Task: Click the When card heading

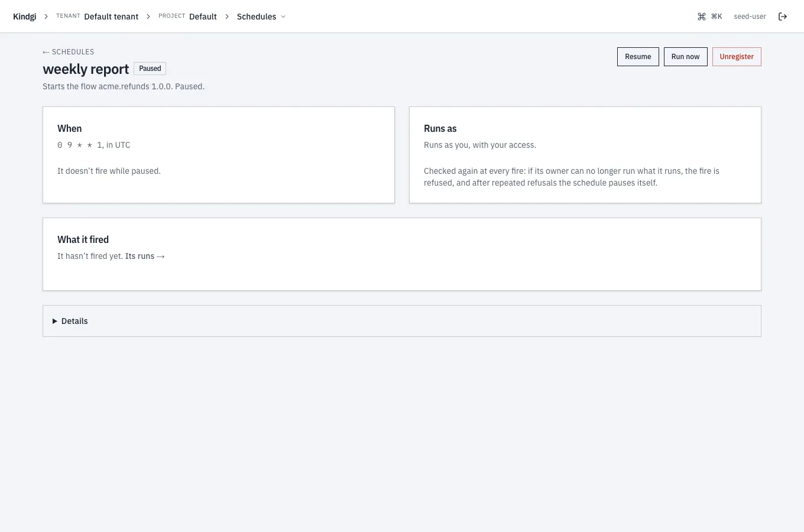Action: coord(70,128)
